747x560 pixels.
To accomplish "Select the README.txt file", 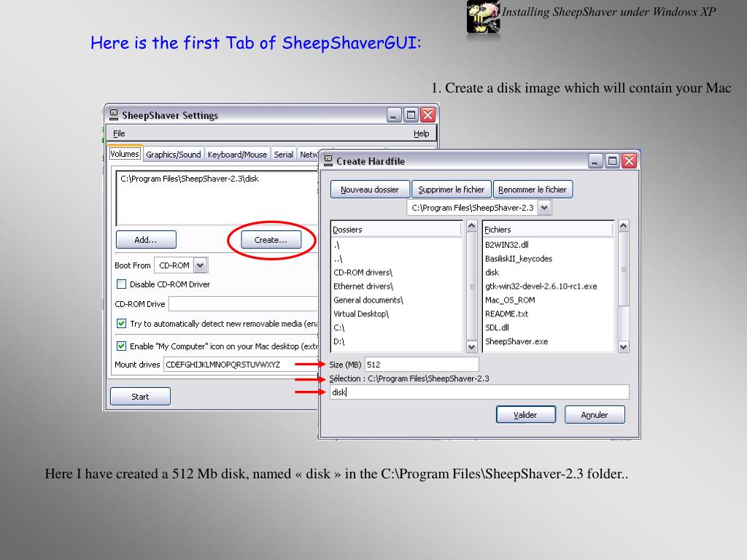I will pyautogui.click(x=506, y=314).
